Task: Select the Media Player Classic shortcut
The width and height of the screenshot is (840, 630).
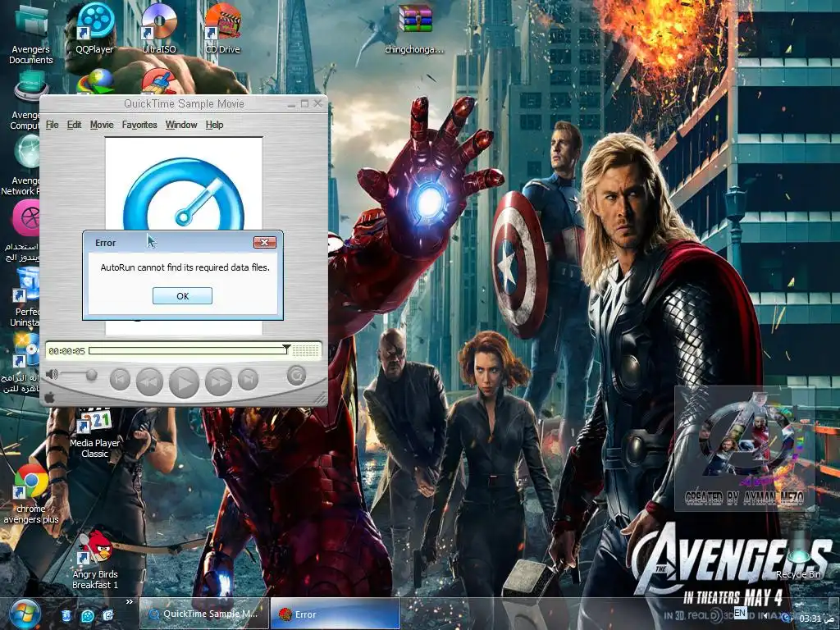Action: click(x=94, y=434)
